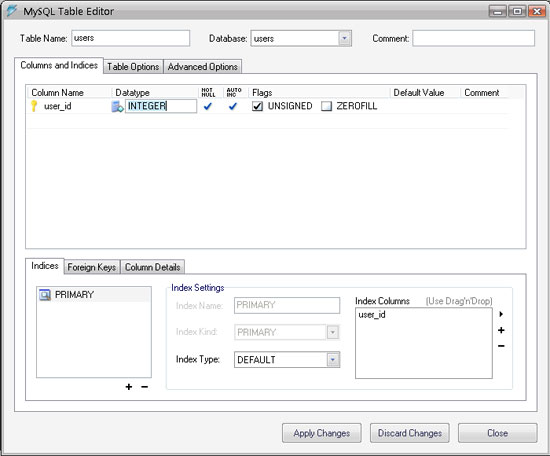Select the Indices sub-tab

(x=45, y=266)
